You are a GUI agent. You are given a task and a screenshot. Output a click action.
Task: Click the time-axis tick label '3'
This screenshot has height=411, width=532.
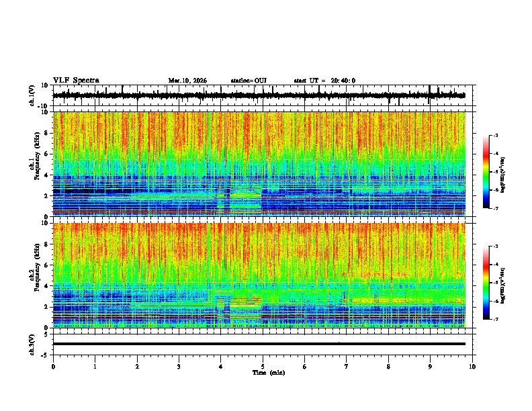[179, 367]
